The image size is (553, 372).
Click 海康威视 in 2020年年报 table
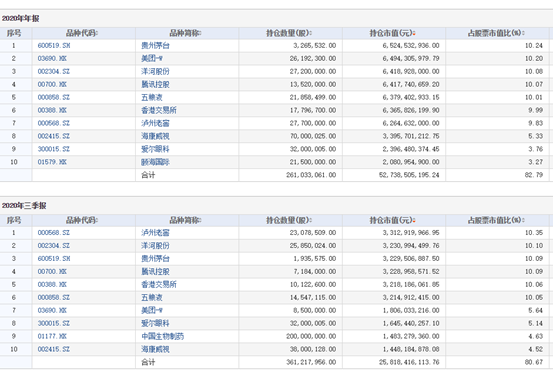coord(155,136)
